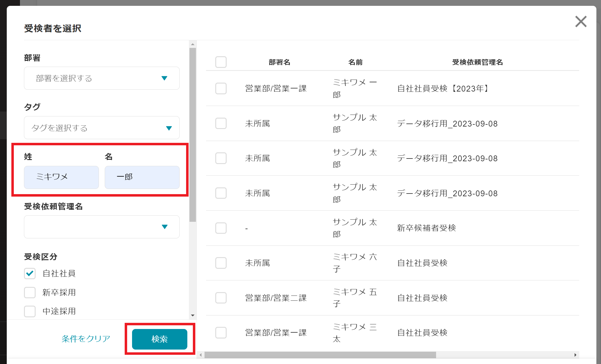Screen dimensions: 601x364
Task: Enable the 新卒採用 checkbox
Action: 29,292
